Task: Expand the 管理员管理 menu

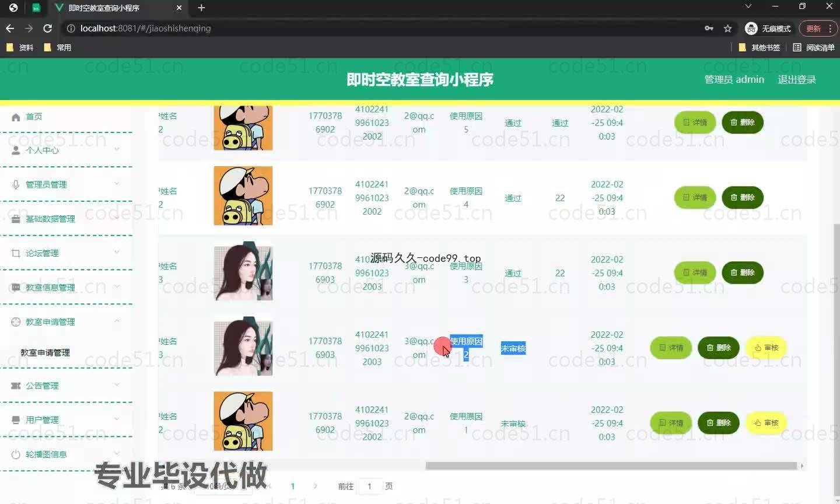Action: coord(66,184)
